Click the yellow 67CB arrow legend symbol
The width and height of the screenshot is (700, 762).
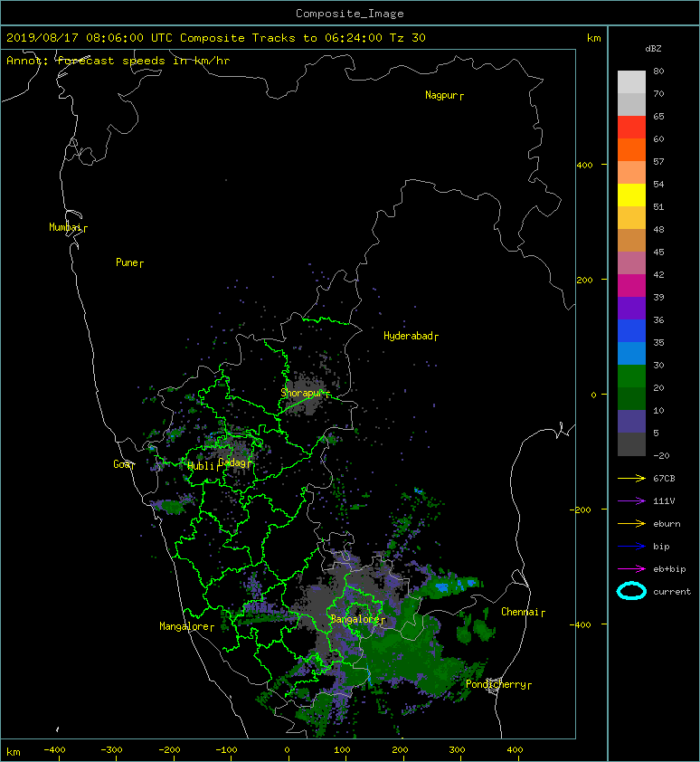coord(631,478)
